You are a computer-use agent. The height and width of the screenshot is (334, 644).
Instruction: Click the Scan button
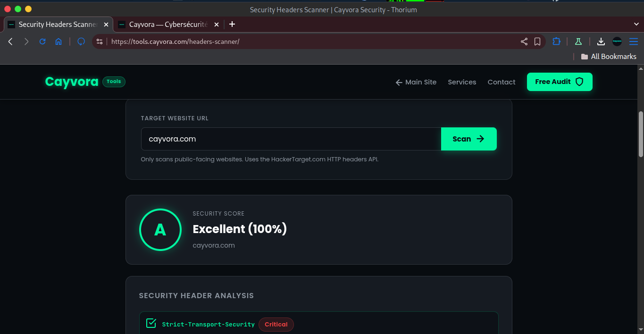coord(469,139)
